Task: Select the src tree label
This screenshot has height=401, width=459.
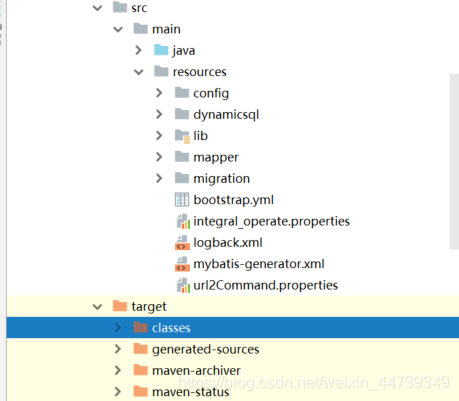Action: 139,8
